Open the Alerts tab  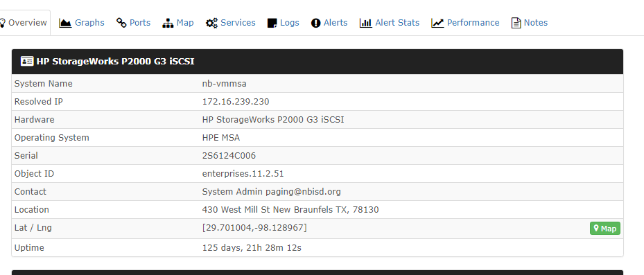(329, 23)
